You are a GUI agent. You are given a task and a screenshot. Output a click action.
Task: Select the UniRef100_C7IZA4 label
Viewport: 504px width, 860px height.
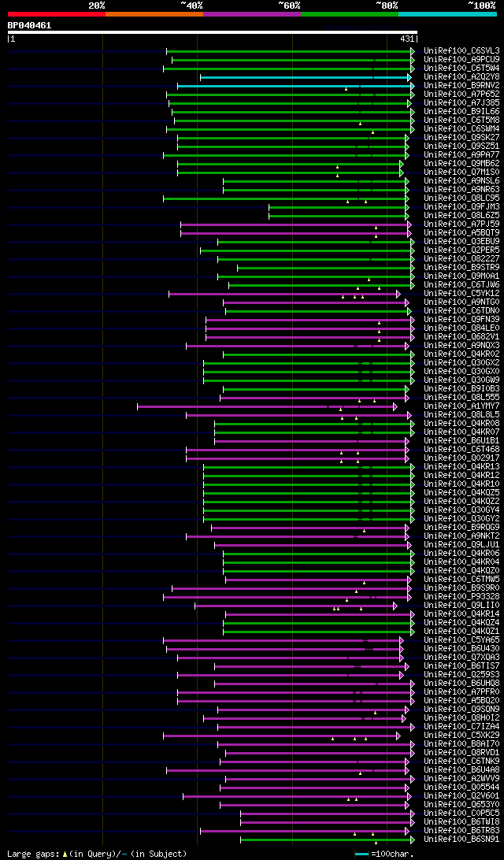click(x=461, y=727)
